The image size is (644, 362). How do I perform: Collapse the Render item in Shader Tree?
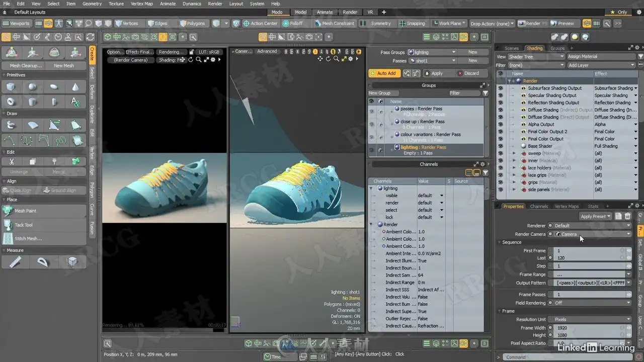pyautogui.click(x=509, y=81)
